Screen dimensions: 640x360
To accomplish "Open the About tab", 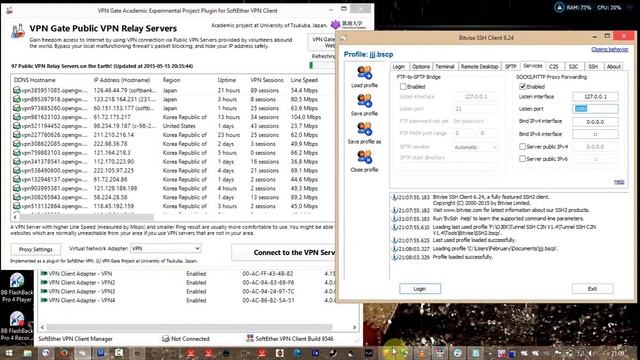I will point(613,67).
